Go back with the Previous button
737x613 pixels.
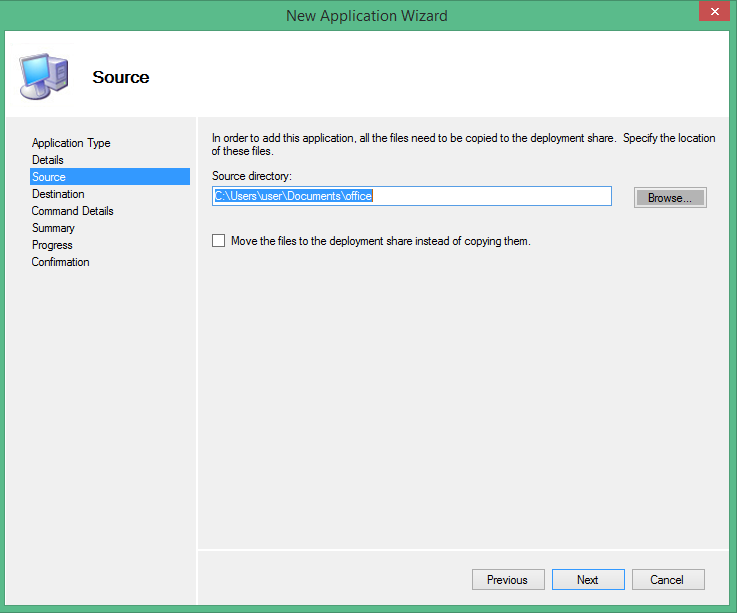[x=507, y=580]
